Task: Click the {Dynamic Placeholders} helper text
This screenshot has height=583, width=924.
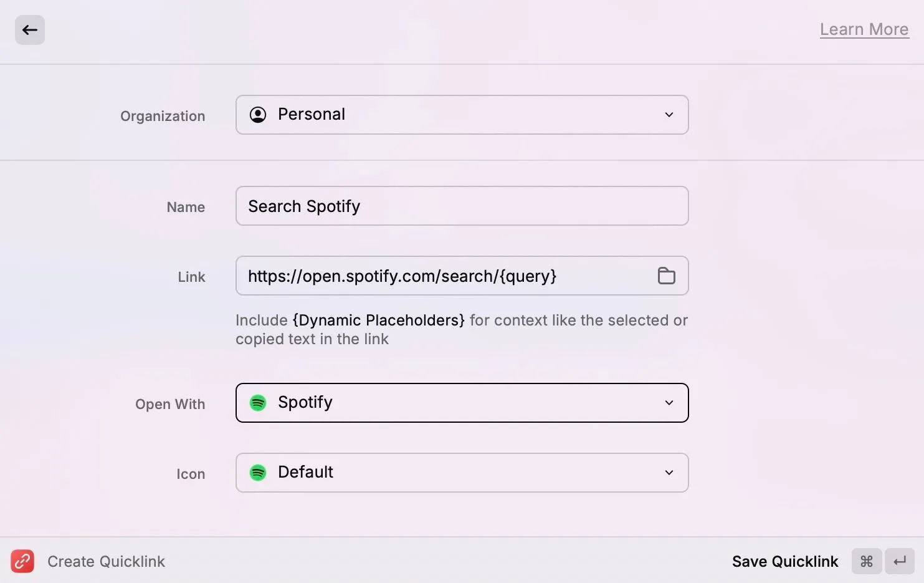Action: 378,320
